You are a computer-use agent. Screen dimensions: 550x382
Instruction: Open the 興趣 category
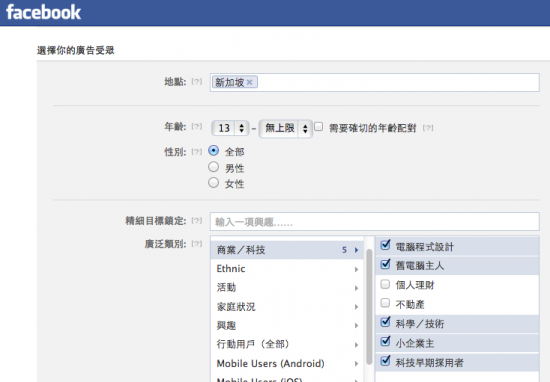tap(287, 326)
